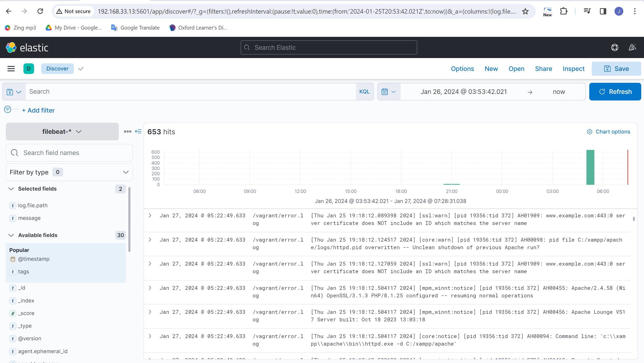Open the Filter by type dropdown

(x=69, y=172)
